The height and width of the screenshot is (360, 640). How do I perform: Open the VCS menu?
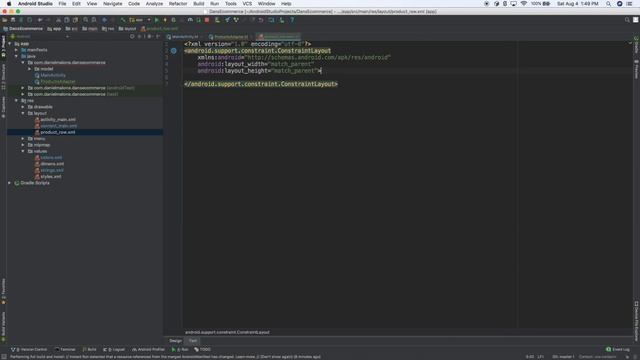tap(247, 4)
